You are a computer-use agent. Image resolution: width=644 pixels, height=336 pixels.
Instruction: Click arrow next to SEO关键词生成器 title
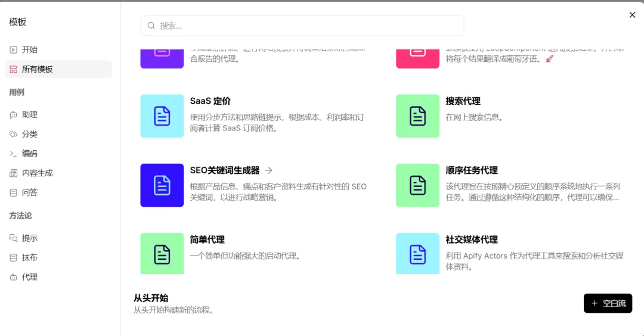[x=268, y=170]
